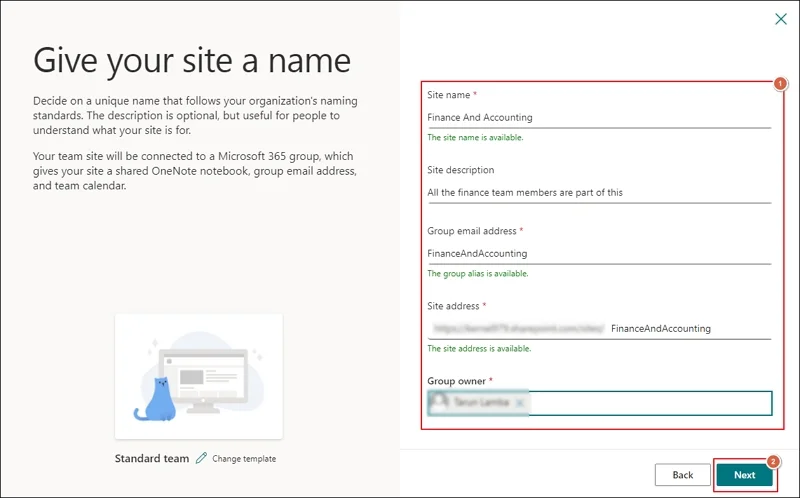800x498 pixels.
Task: Go Back to the previous step
Action: coord(682,475)
